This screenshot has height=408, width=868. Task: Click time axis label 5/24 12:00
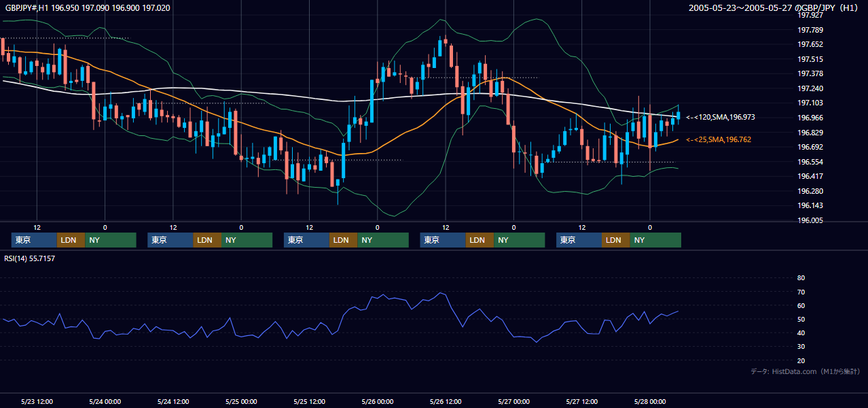(x=173, y=401)
